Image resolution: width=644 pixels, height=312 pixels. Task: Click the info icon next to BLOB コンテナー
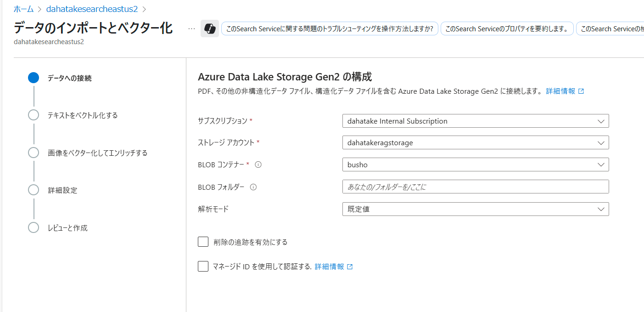coord(258,165)
